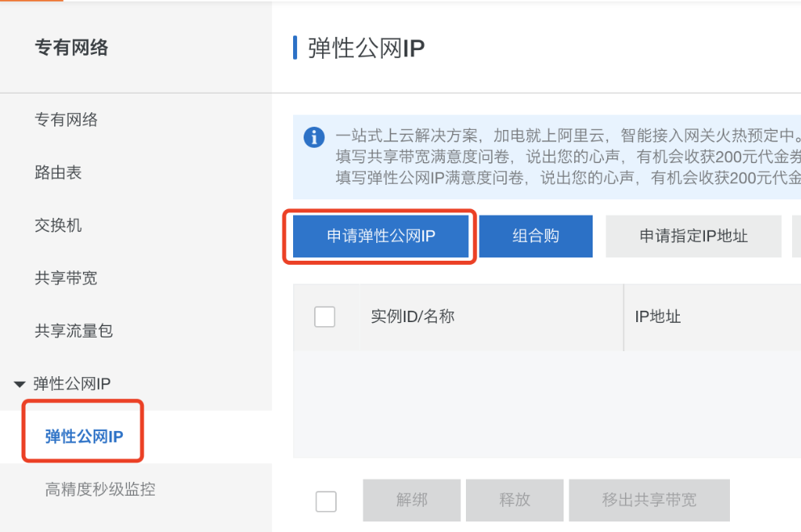801x532 pixels.
Task: Click the info icon on the notice banner
Action: [x=314, y=136]
